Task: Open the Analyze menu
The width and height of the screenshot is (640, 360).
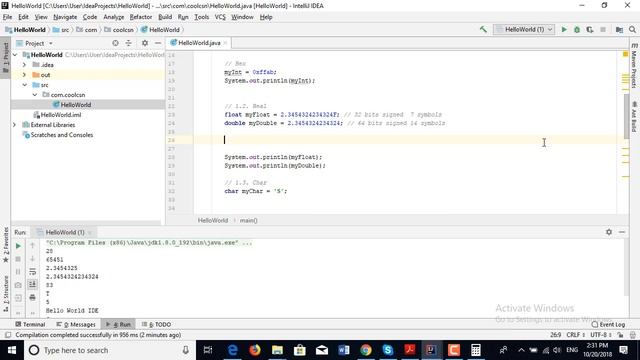Action: point(113,17)
